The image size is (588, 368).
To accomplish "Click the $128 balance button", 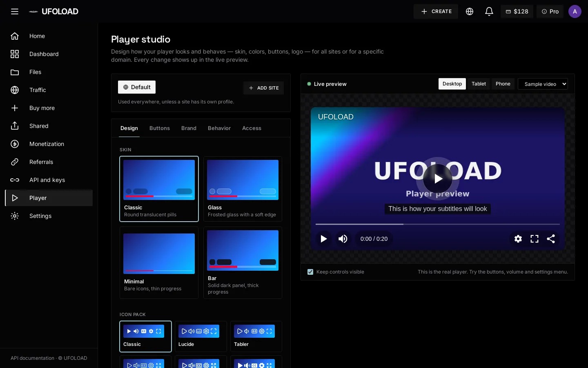I will point(517,11).
